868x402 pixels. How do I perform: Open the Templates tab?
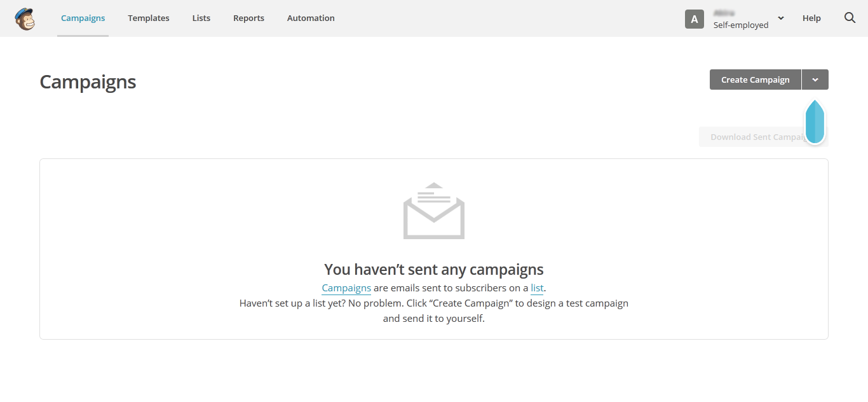click(x=149, y=18)
